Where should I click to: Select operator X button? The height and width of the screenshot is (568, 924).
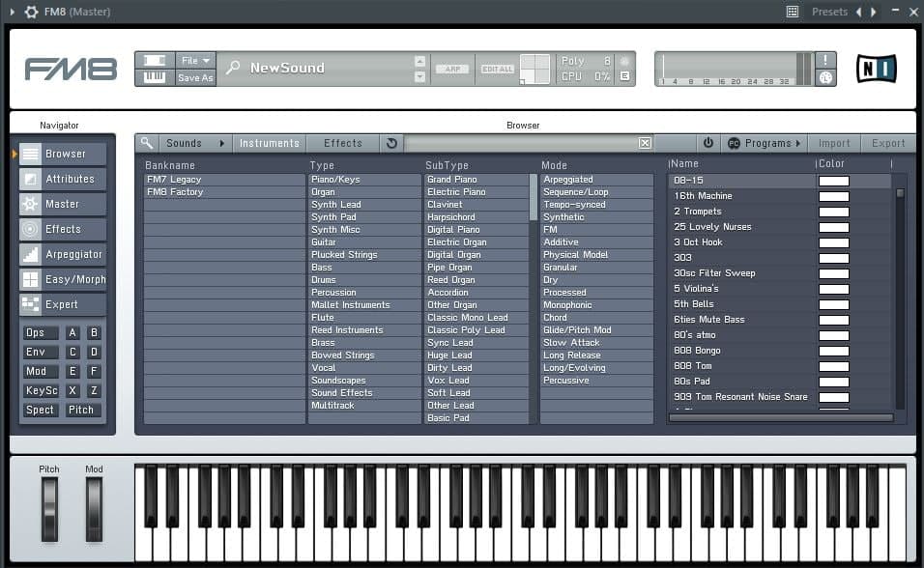(x=72, y=390)
